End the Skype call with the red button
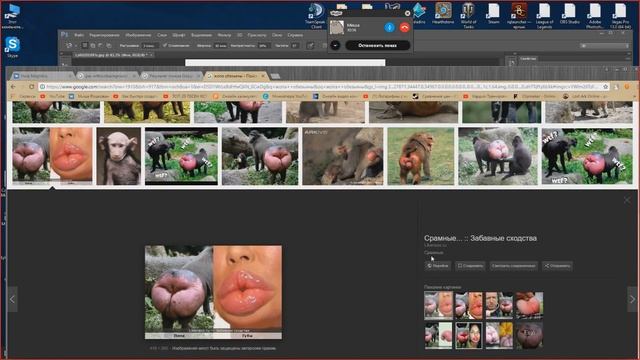Viewport: 640px width, 360px height. pos(404,27)
